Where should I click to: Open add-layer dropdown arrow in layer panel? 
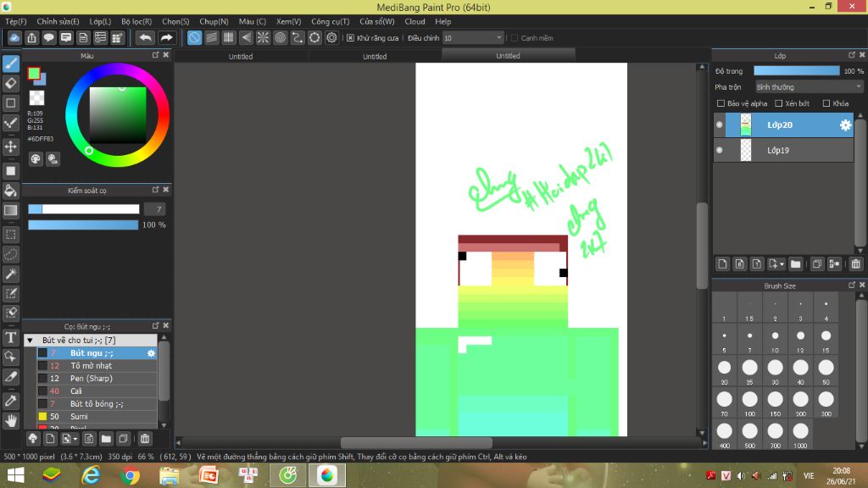(782, 264)
